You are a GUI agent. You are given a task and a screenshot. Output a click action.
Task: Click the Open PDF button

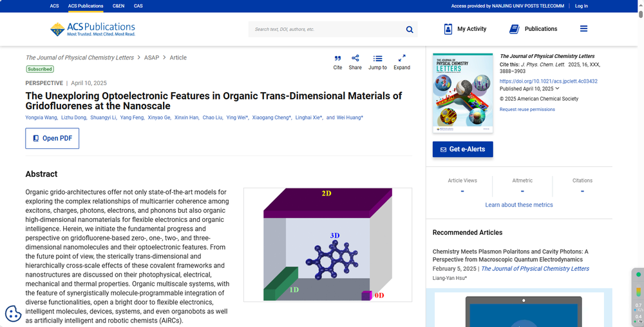[52, 138]
